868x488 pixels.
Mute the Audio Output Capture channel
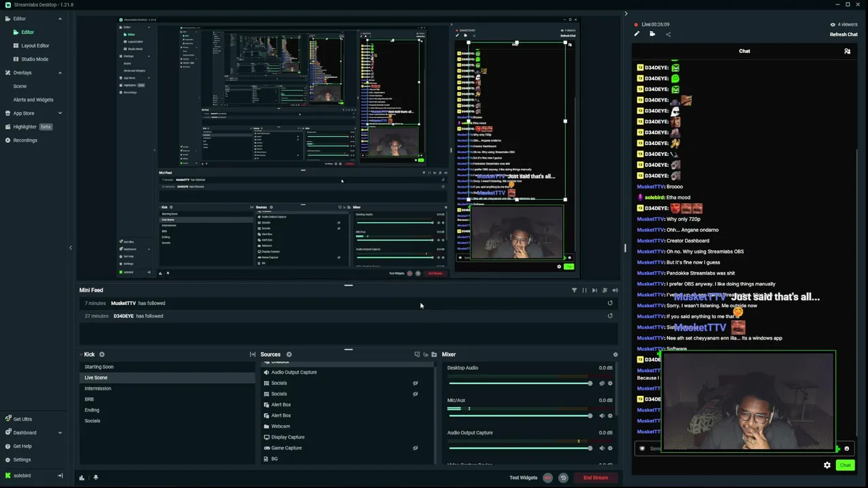(601, 448)
